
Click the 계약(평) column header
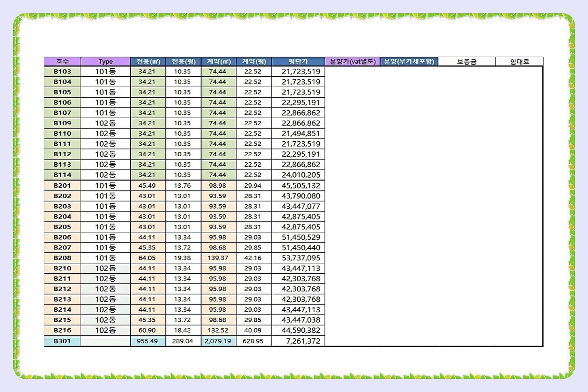click(254, 61)
